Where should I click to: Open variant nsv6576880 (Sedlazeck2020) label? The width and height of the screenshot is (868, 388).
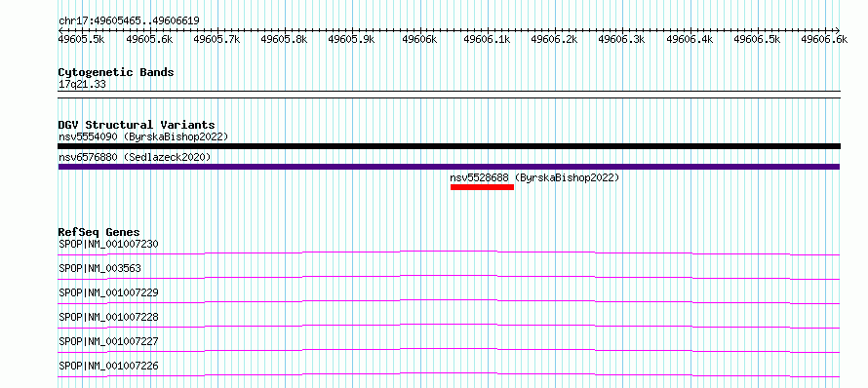(x=135, y=158)
